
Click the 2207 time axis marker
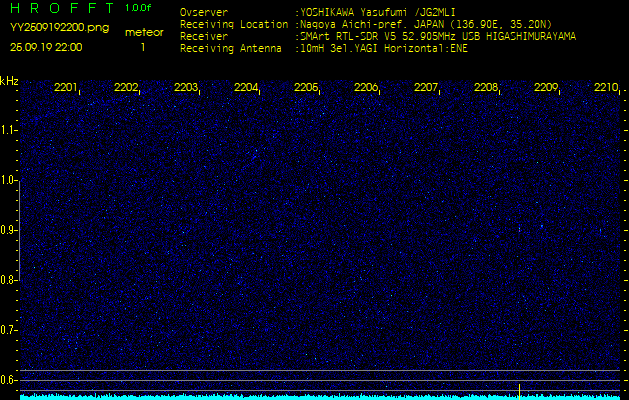(x=426, y=88)
